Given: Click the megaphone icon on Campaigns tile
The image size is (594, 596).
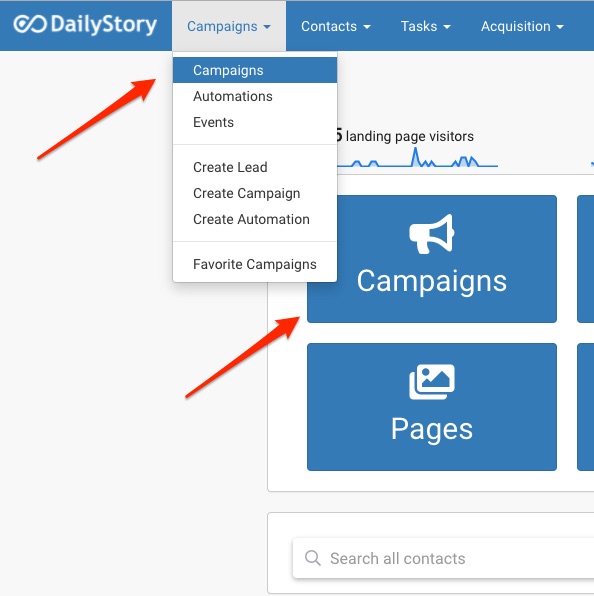Looking at the screenshot, I should tap(432, 234).
